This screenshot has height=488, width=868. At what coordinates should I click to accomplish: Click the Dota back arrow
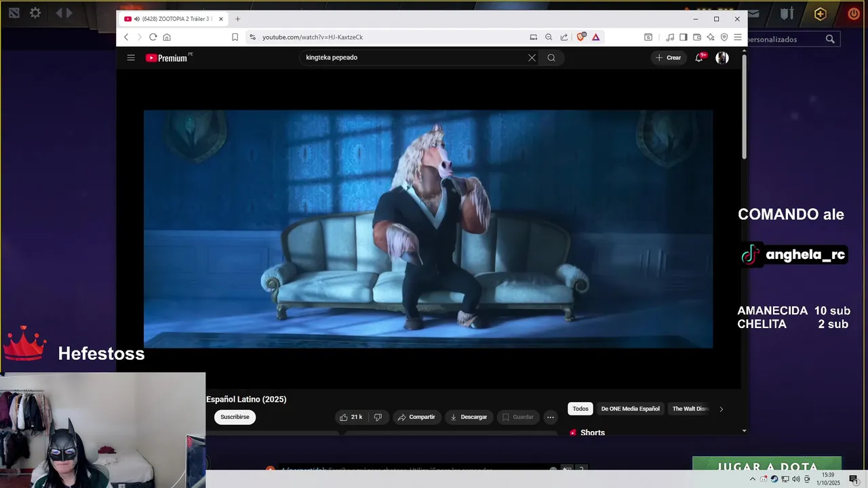(x=59, y=13)
